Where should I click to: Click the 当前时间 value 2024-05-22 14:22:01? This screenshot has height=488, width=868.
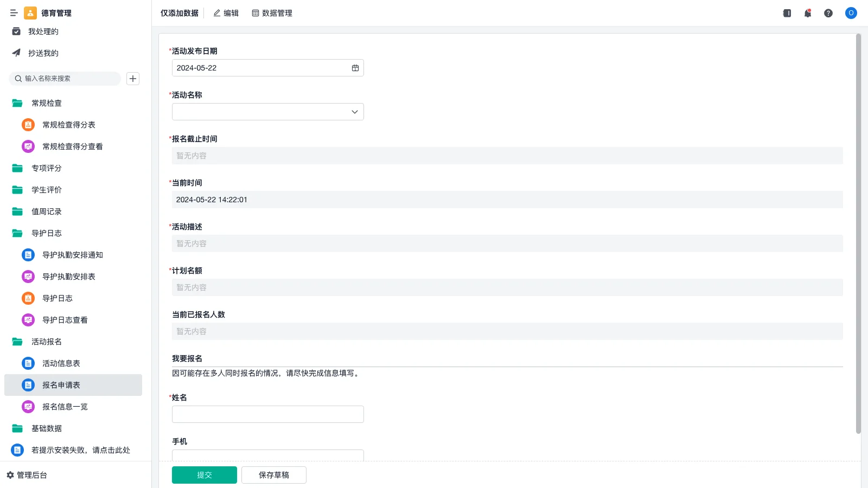pos(212,200)
